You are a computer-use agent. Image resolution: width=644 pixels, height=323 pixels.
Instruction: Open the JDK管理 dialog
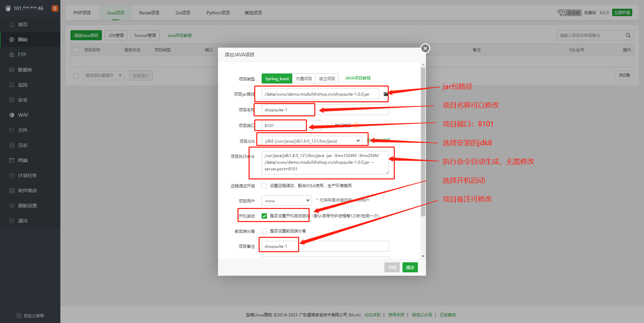click(x=116, y=35)
